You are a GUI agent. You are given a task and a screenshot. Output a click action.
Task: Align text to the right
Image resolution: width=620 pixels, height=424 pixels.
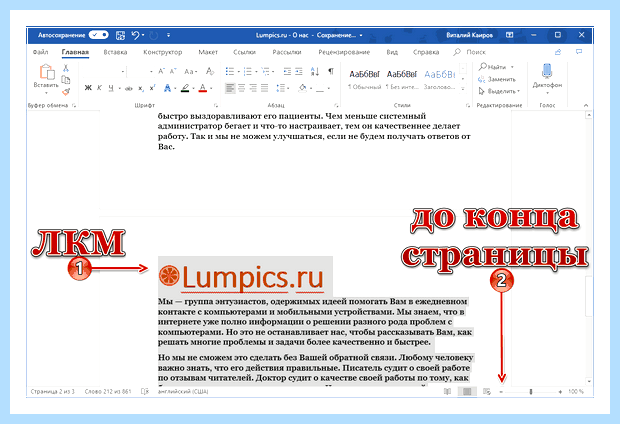click(253, 88)
